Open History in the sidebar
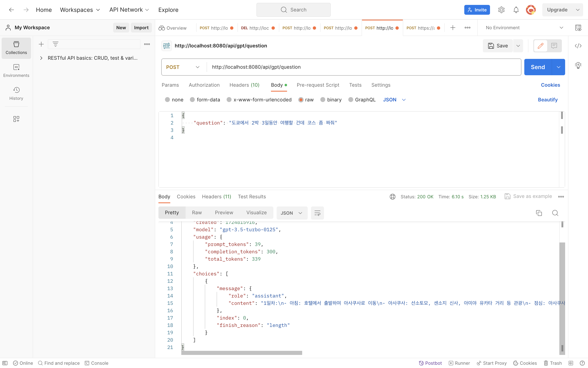Viewport: 588px width, 368px height. tap(16, 94)
